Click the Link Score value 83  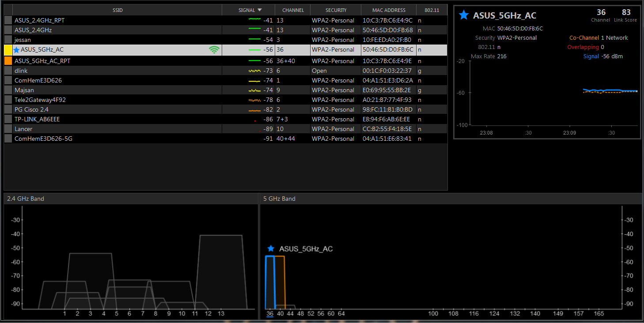[626, 12]
